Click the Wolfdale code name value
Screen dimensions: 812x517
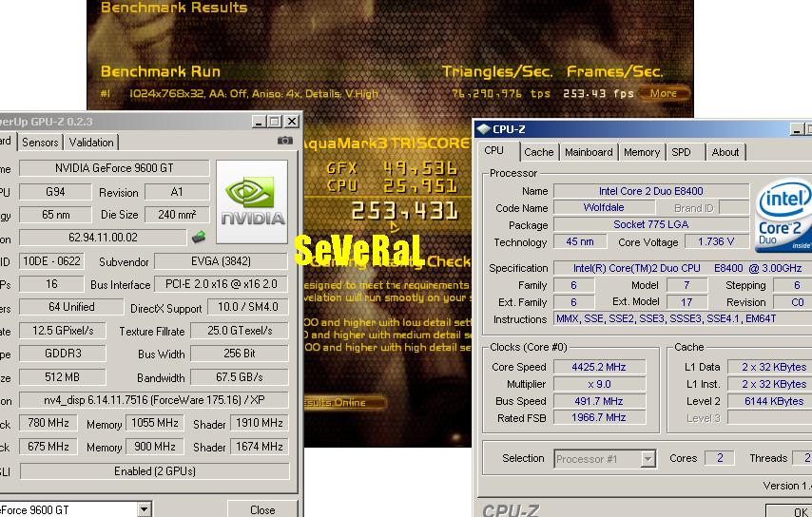click(604, 207)
